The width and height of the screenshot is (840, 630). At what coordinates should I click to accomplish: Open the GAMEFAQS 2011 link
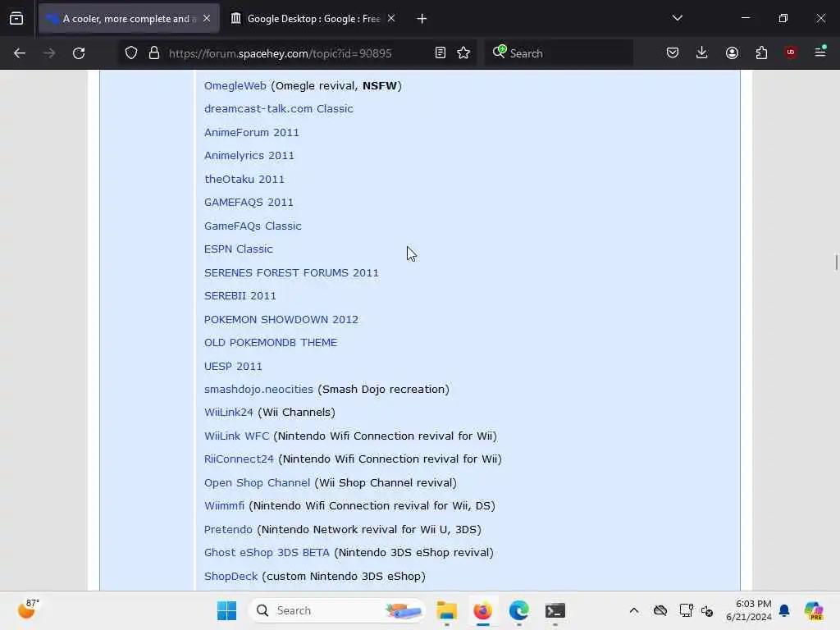(249, 202)
